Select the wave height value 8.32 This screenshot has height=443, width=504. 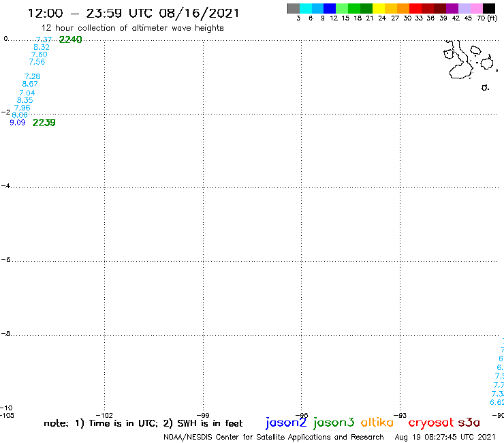[x=42, y=47]
